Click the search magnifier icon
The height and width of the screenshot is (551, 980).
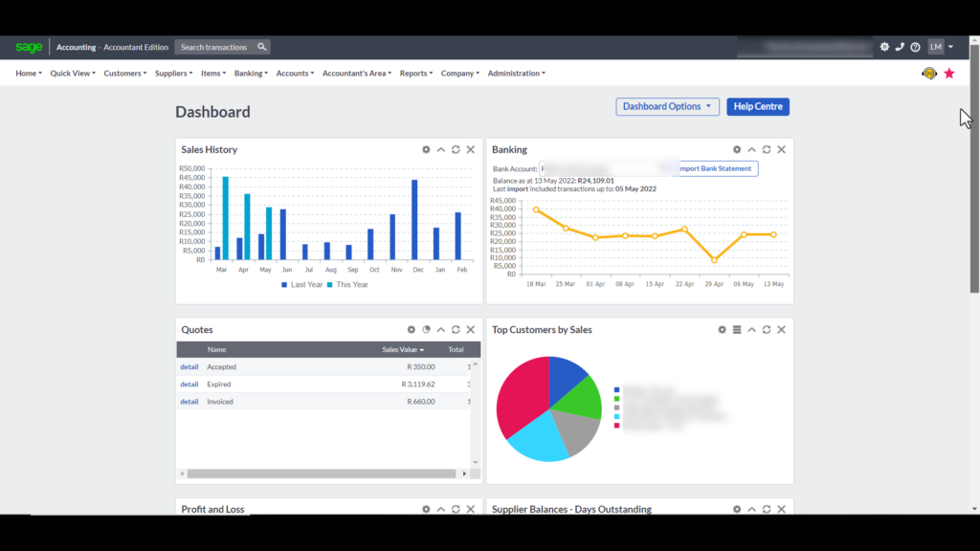point(262,47)
